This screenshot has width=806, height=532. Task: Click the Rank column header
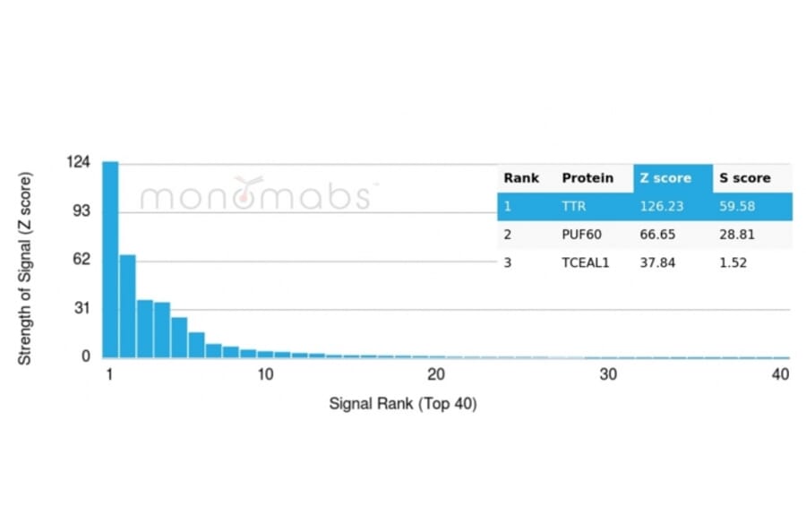point(521,177)
